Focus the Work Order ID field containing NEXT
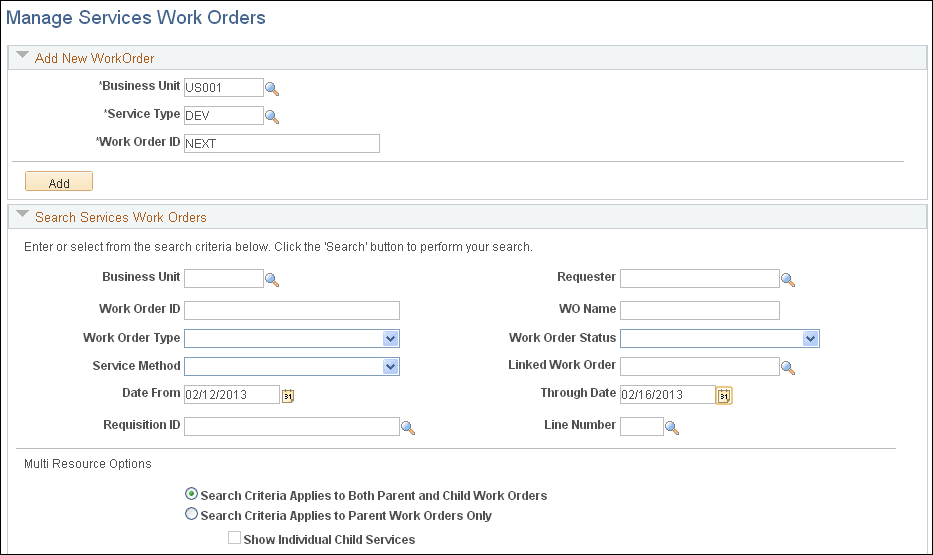The image size is (933, 555). pyautogui.click(x=281, y=143)
